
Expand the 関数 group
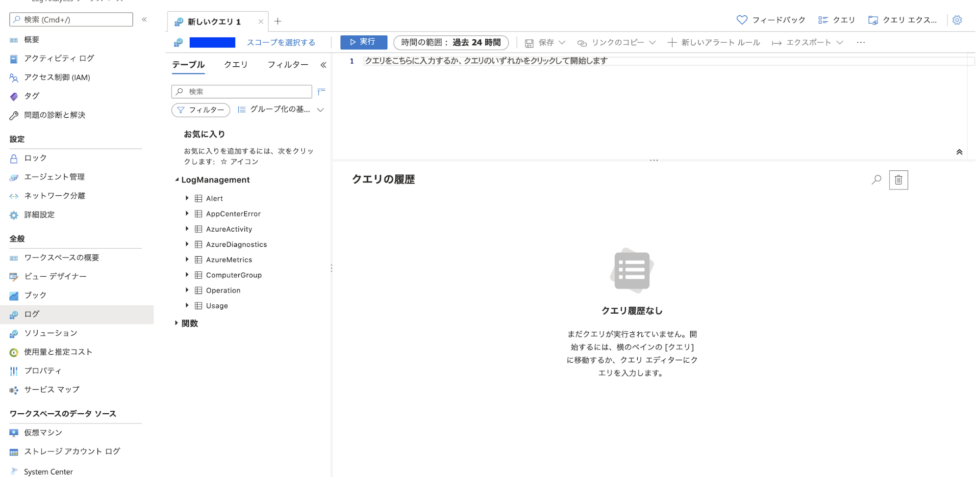click(x=176, y=323)
